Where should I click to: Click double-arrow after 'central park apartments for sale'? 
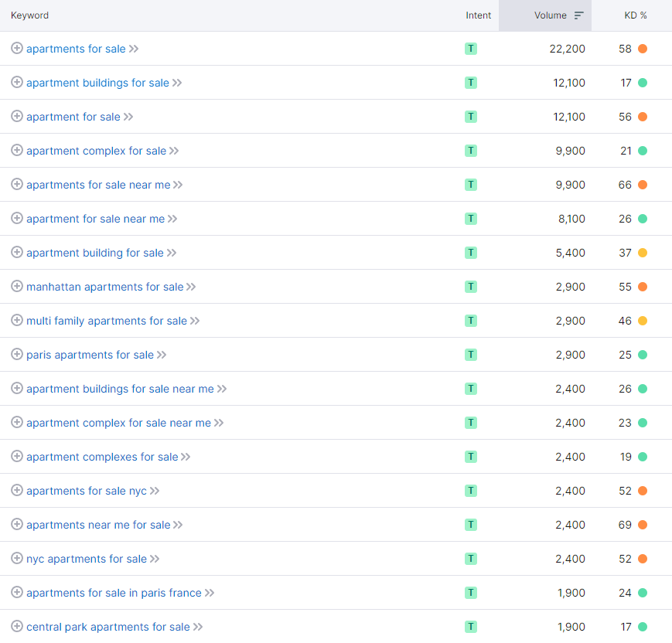pos(197,627)
